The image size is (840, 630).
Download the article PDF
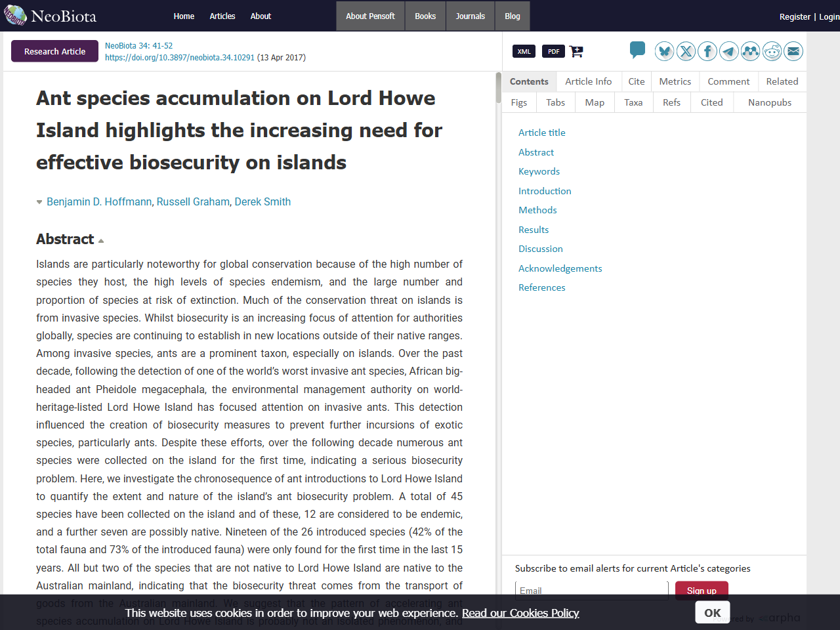coord(553,51)
